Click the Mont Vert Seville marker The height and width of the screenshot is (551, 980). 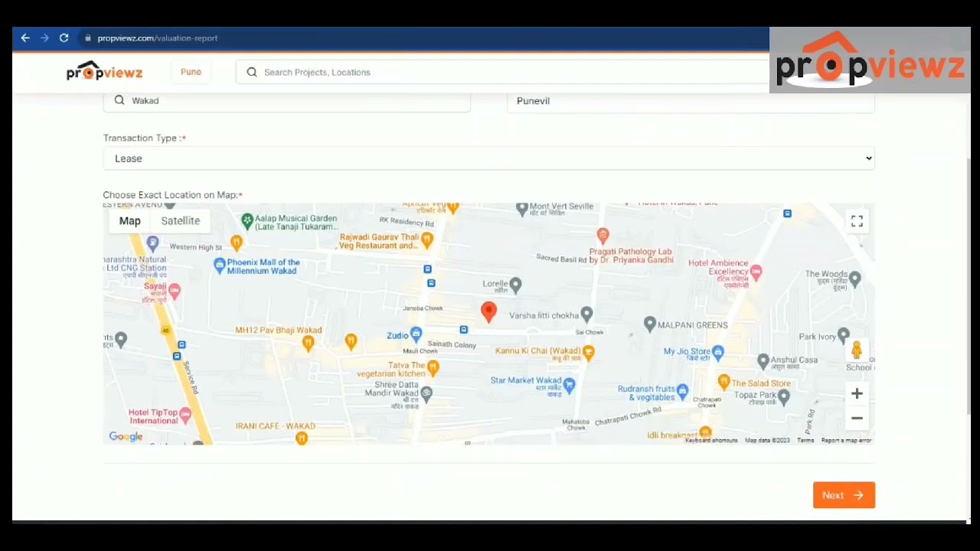tap(522, 207)
